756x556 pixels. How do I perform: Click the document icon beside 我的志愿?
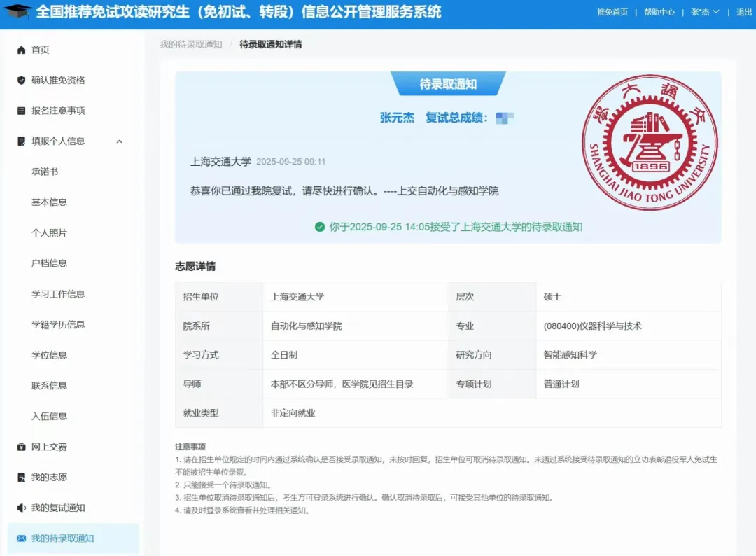21,478
